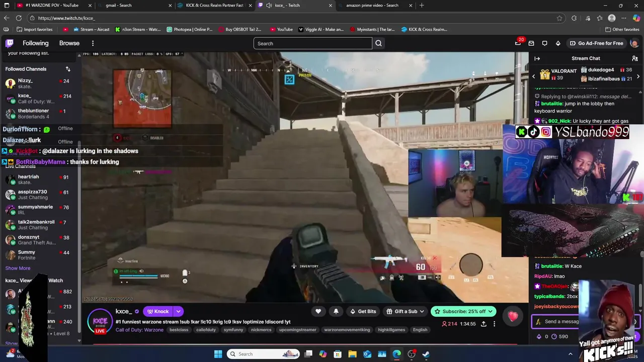Open notifications with the 20 badge

[x=518, y=43]
